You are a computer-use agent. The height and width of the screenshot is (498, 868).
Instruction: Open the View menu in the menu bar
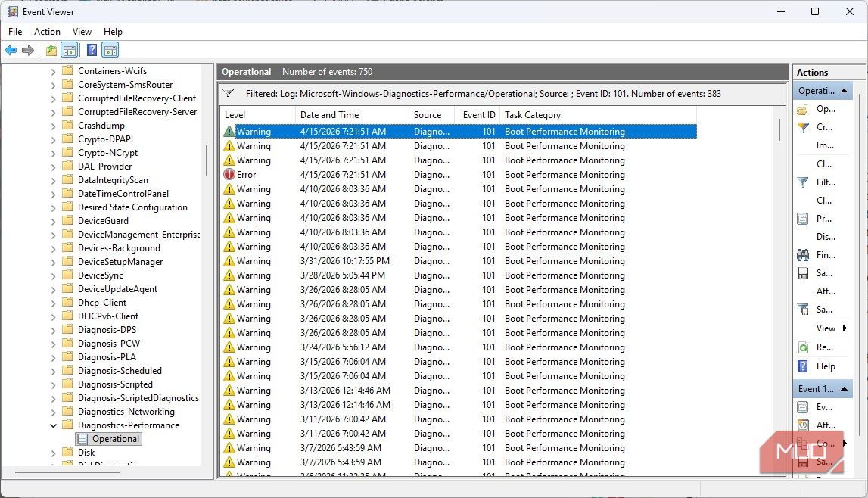coord(82,32)
